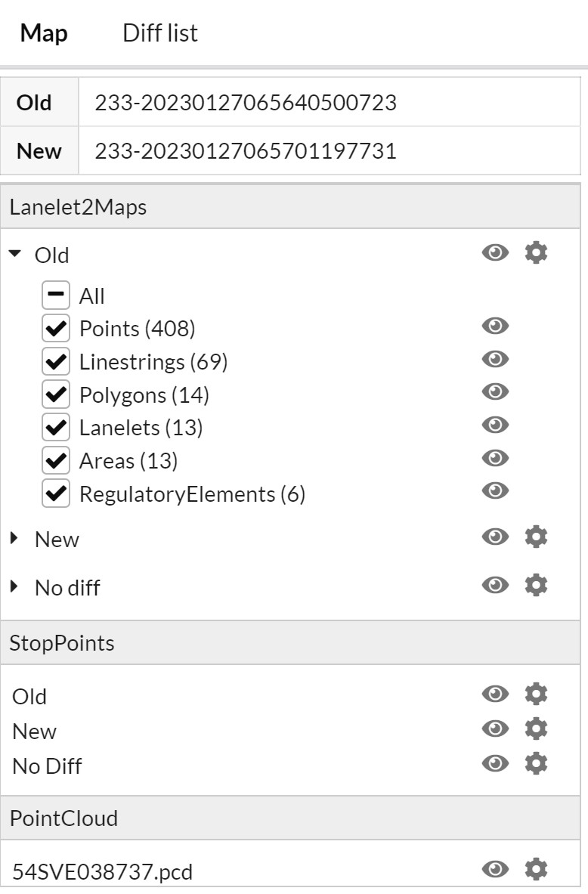The height and width of the screenshot is (894, 588).
Task: Toggle the All checkbox under Old
Action: 56,295
